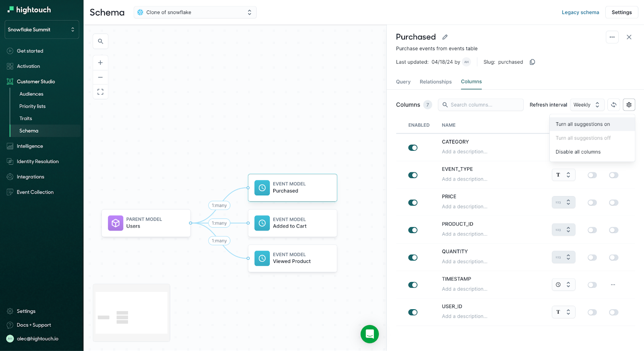Open the chat support bubble
The image size is (644, 351).
[369, 334]
